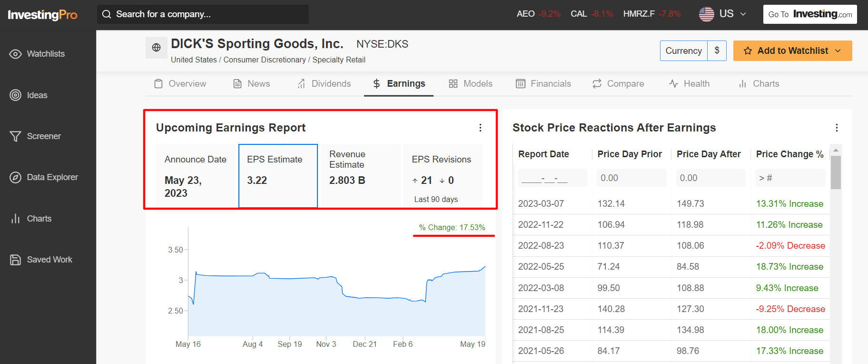This screenshot has height=364, width=868.
Task: Click the Specialty Retail breadcrumb
Action: tap(339, 60)
